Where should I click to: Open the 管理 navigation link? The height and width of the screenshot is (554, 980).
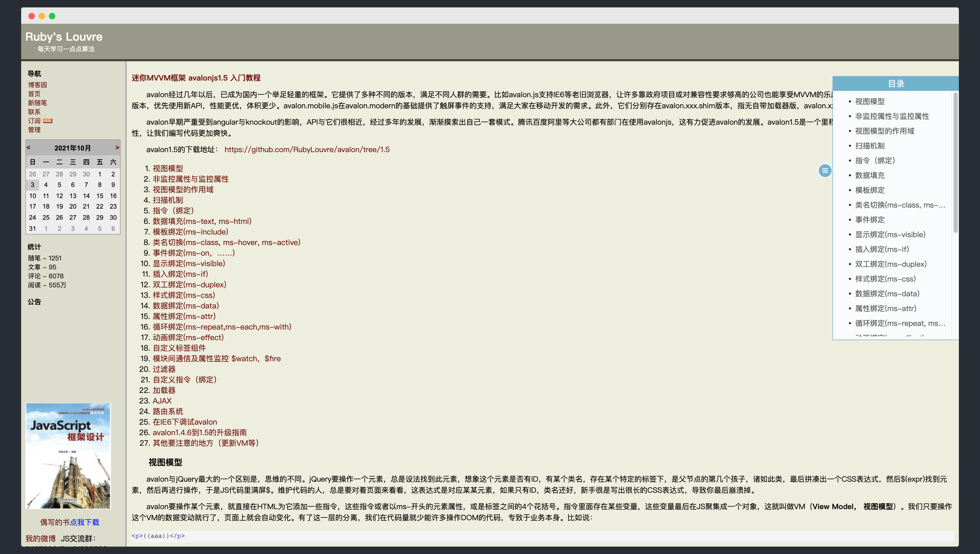click(x=34, y=130)
